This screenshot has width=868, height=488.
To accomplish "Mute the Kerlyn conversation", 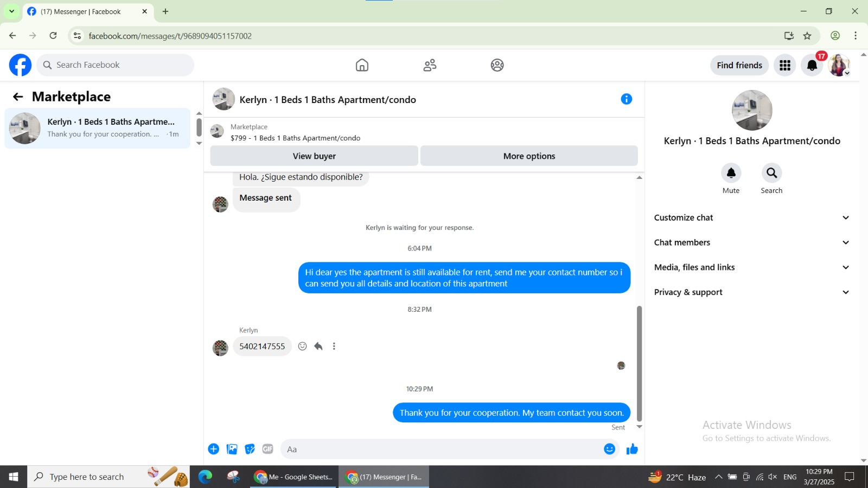I will (731, 173).
